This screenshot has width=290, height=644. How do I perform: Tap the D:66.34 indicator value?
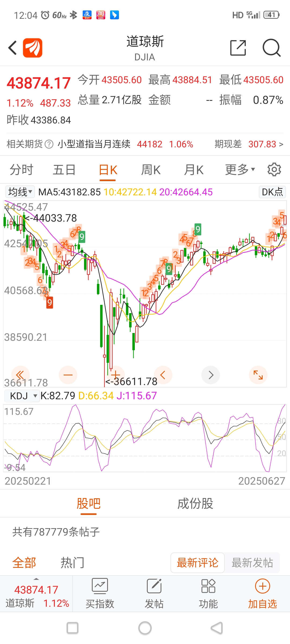point(96,396)
